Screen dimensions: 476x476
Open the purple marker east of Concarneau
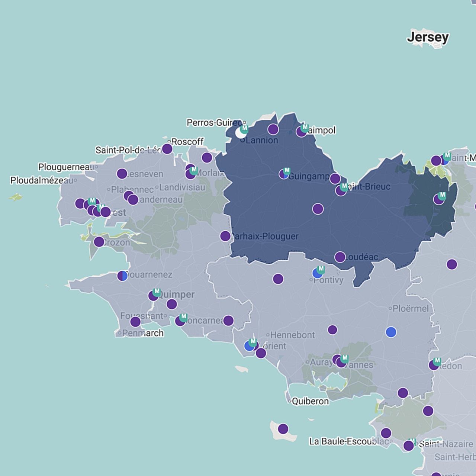point(228,320)
